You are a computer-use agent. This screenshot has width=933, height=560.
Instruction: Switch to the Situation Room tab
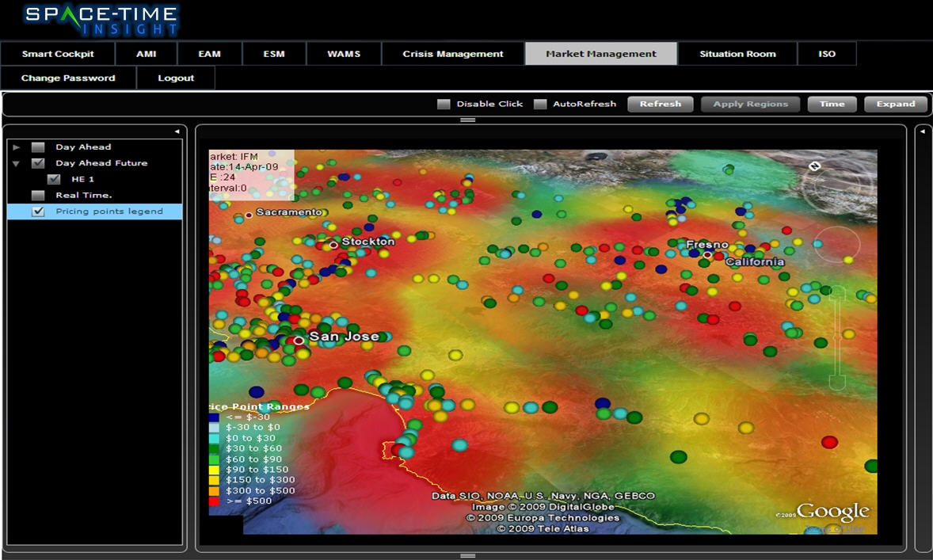point(737,53)
